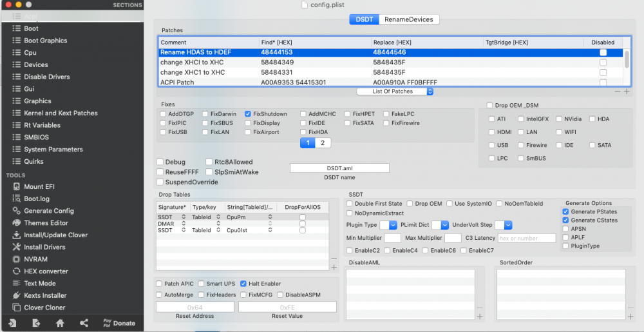Click the DSDT name input field
Viewport: 644px width, 332px height.
(339, 168)
